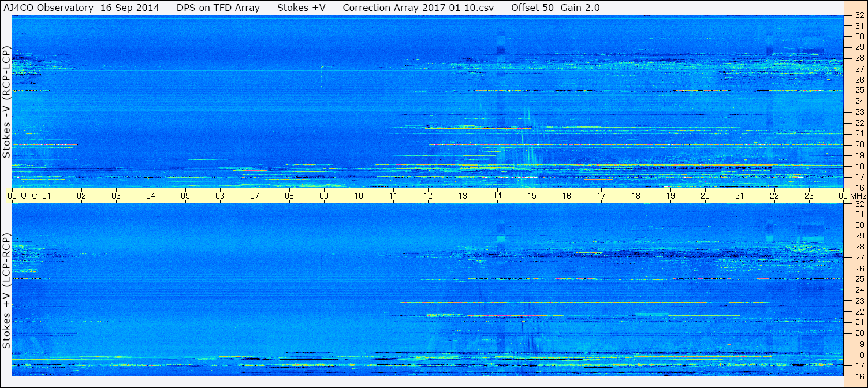Click the Gain 2.0 value in header

[580, 8]
